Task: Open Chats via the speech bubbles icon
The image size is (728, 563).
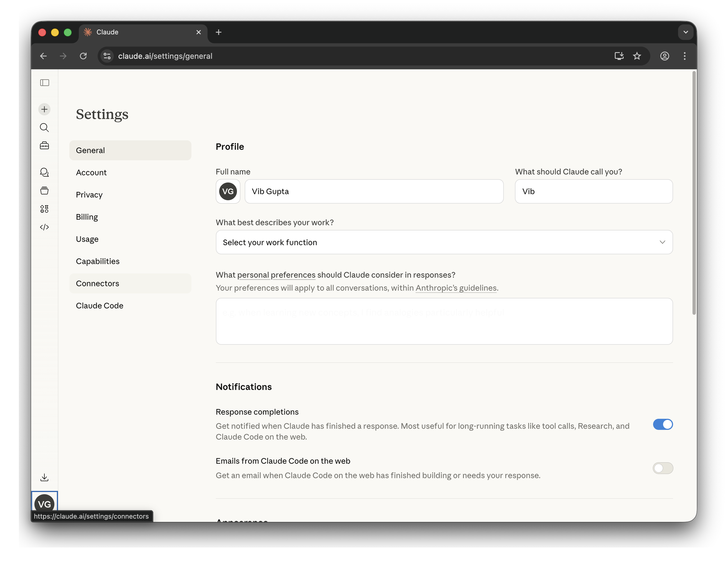Action: [x=44, y=172]
